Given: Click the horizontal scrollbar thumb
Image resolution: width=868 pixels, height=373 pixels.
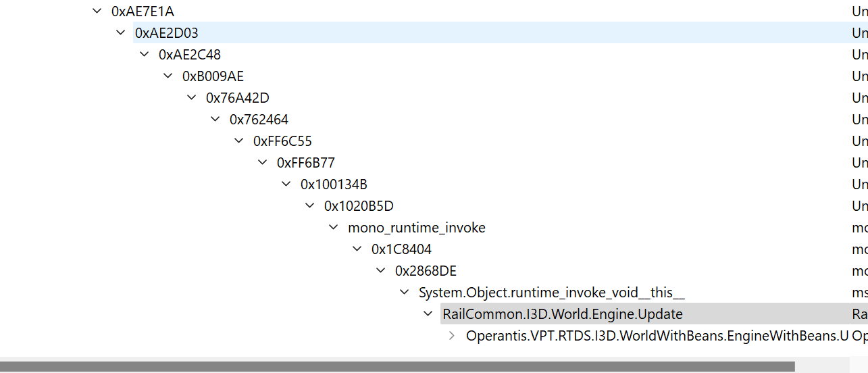Looking at the screenshot, I should [397, 366].
